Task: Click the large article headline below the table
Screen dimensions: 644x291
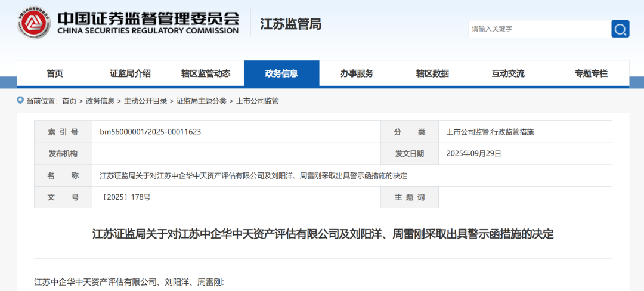Action: pos(323,234)
